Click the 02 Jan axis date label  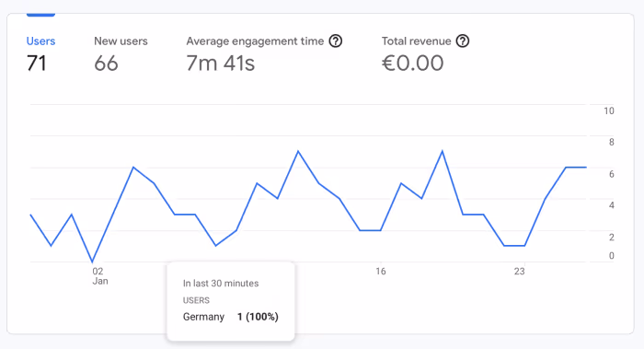tap(99, 276)
